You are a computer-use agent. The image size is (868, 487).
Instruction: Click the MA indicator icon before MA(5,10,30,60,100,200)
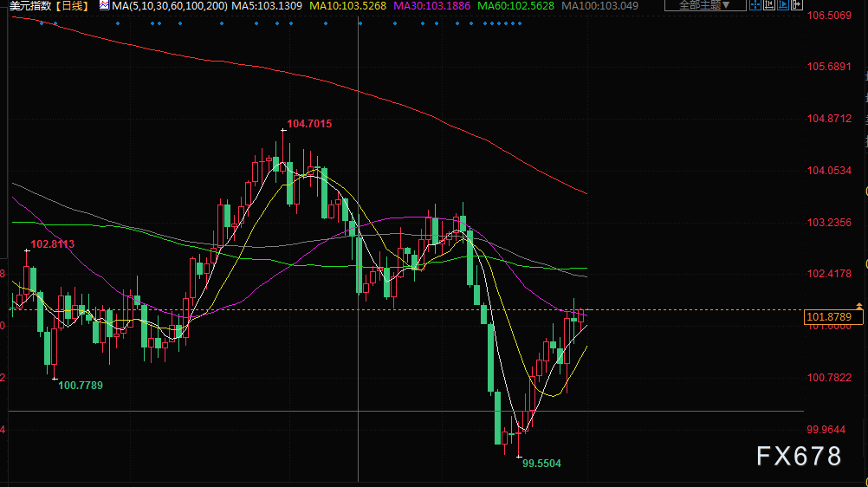pyautogui.click(x=103, y=6)
